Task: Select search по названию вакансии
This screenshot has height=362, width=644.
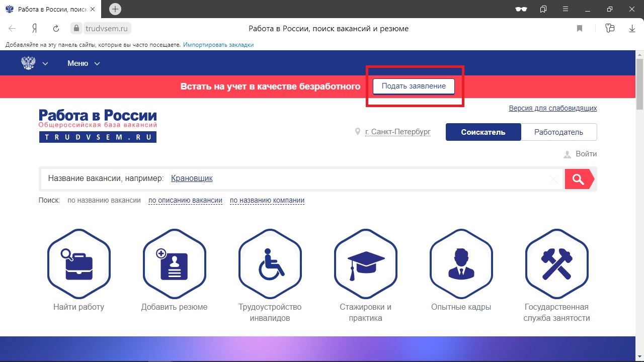Action: tap(104, 200)
